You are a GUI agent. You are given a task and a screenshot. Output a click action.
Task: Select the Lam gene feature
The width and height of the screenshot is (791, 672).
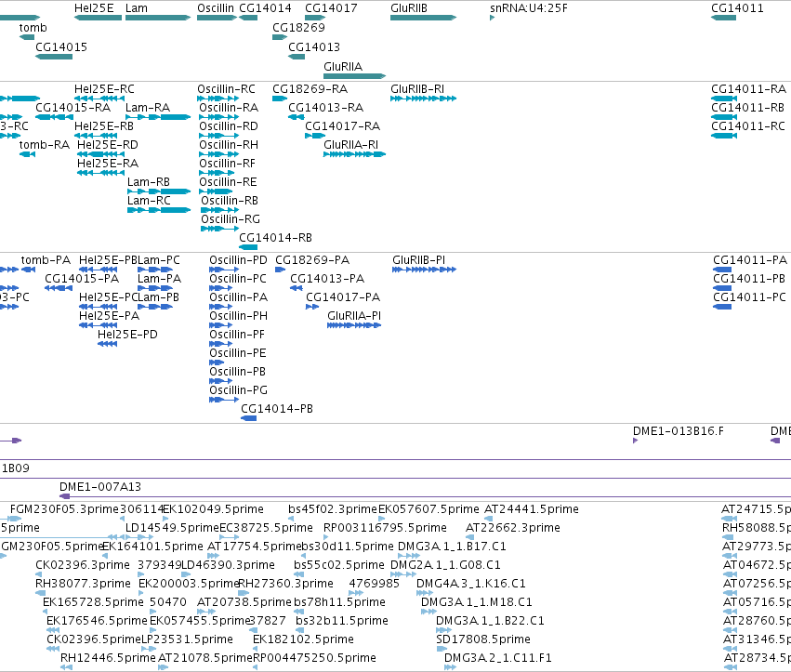(158, 18)
